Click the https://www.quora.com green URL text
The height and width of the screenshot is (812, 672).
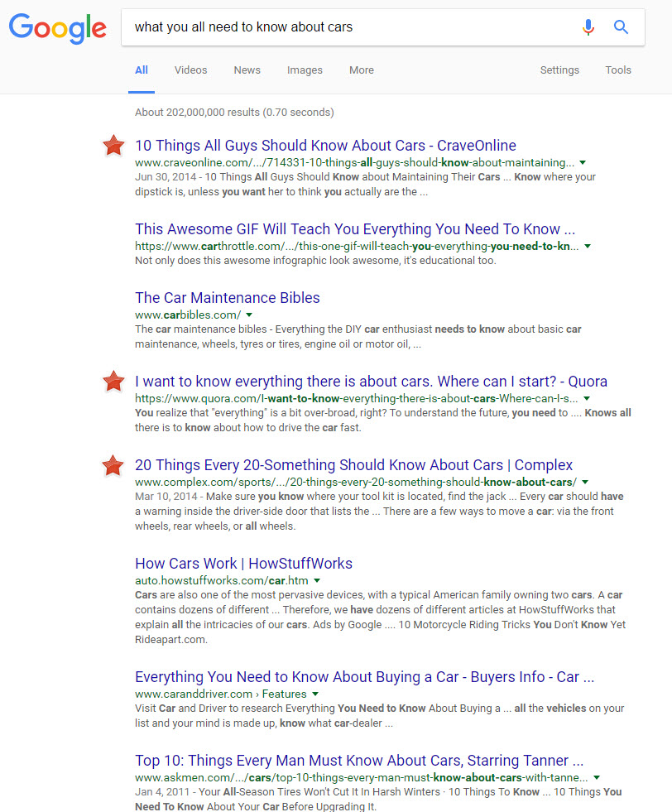(x=356, y=399)
